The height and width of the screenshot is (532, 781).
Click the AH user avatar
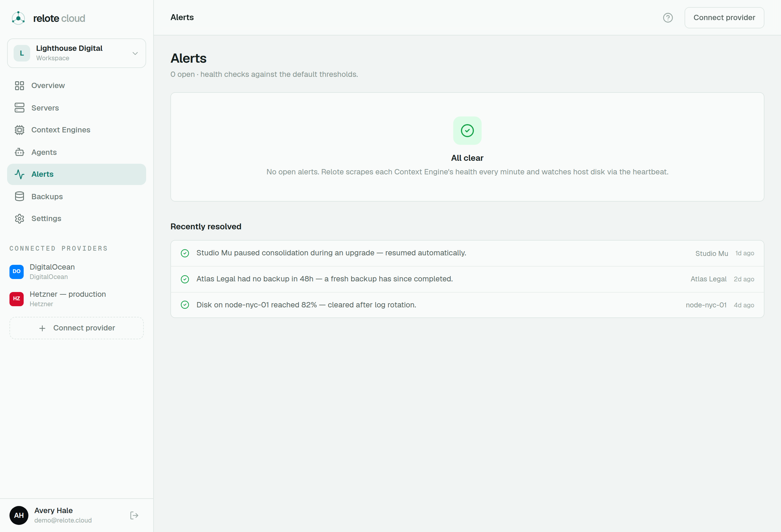[19, 515]
